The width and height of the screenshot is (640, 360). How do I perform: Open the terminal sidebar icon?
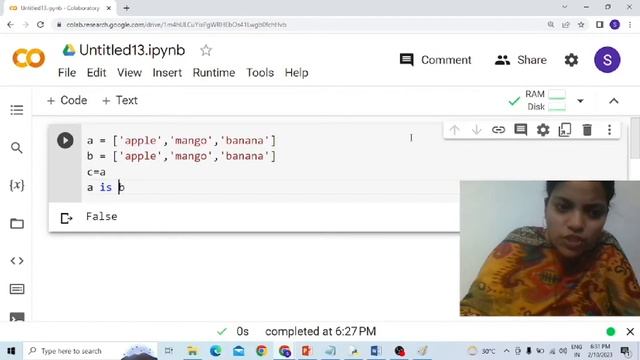coord(17,317)
